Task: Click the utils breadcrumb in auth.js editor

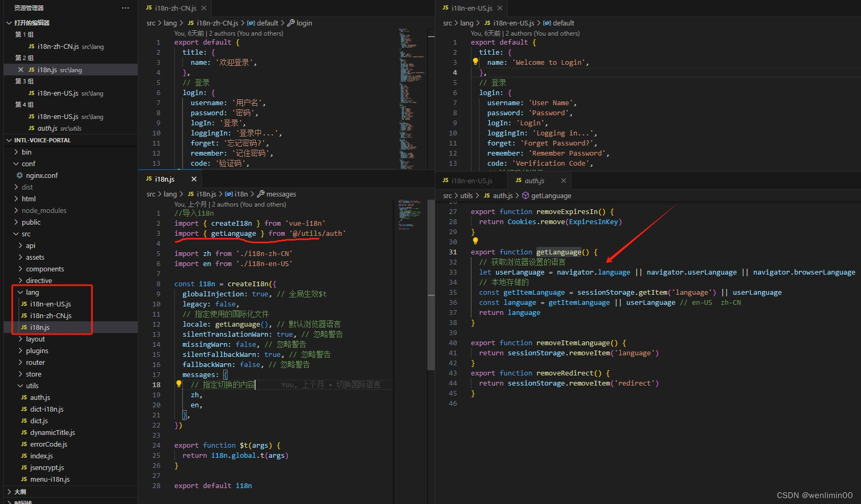Action: click(x=466, y=195)
